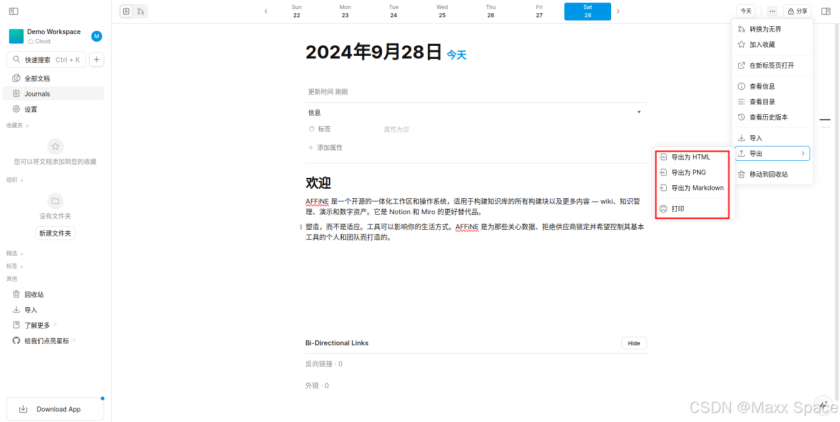
Task: Open quick search 快速搜索 box
Action: pos(46,59)
